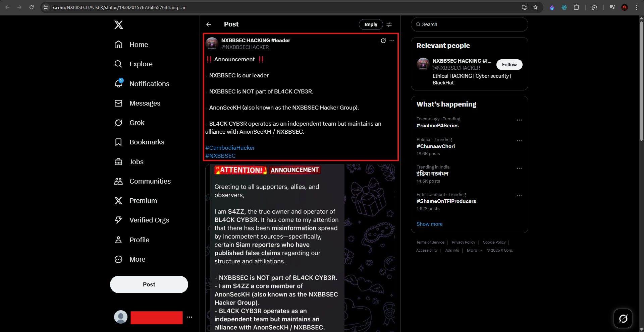The height and width of the screenshot is (332, 644).
Task: Open more options for #ChunaavChori trend
Action: 519,141
